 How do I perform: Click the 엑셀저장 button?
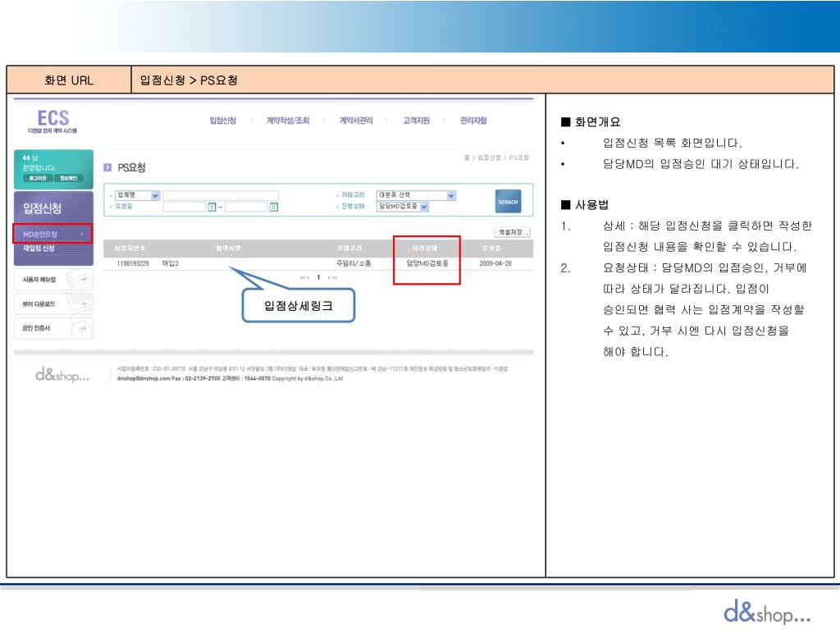click(x=512, y=232)
